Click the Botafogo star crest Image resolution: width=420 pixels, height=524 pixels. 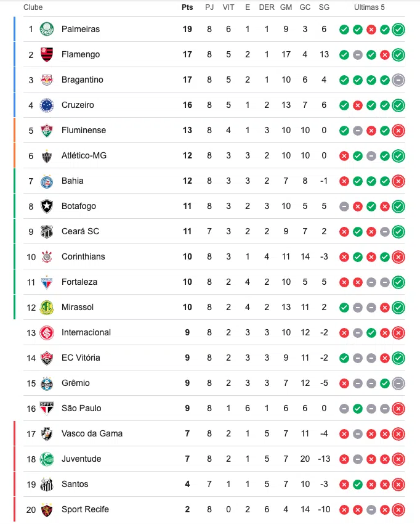[x=48, y=206]
